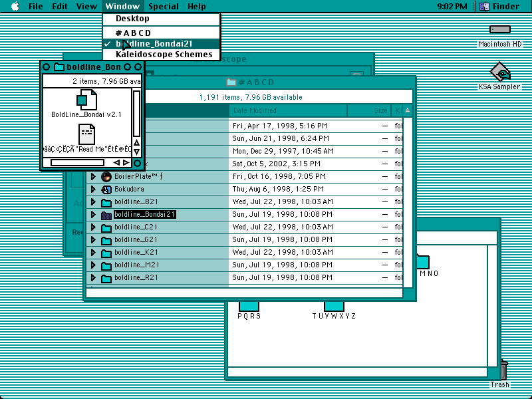The height and width of the screenshot is (399, 532).
Task: Select the boldline_M21 folder icon
Action: click(106, 265)
